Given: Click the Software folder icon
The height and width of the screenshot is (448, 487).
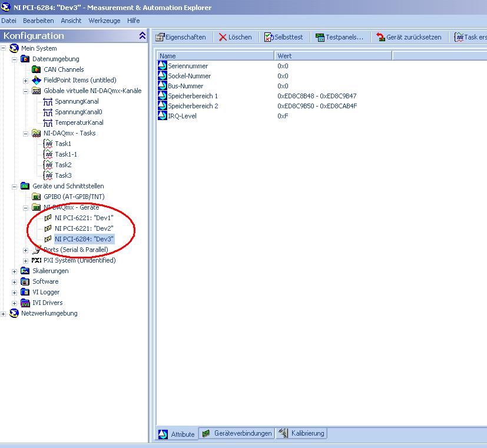Looking at the screenshot, I should [25, 281].
